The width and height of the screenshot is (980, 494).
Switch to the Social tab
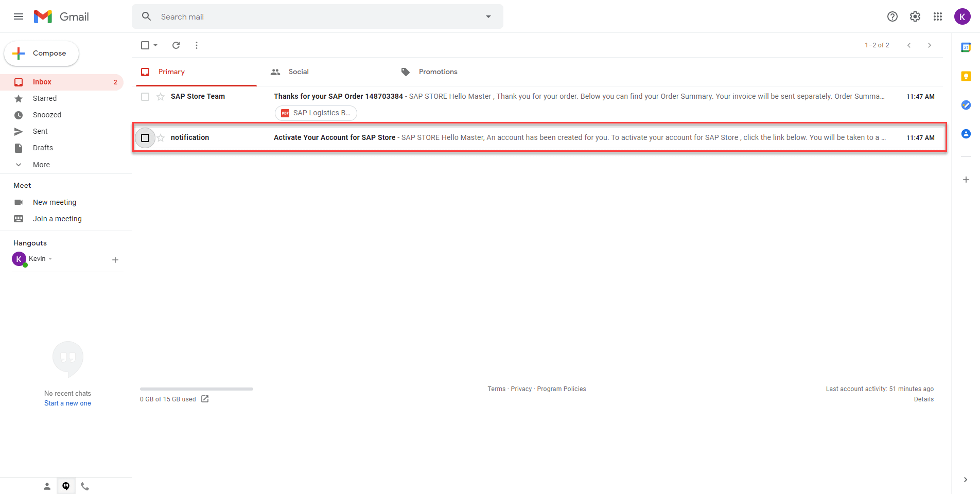[299, 72]
